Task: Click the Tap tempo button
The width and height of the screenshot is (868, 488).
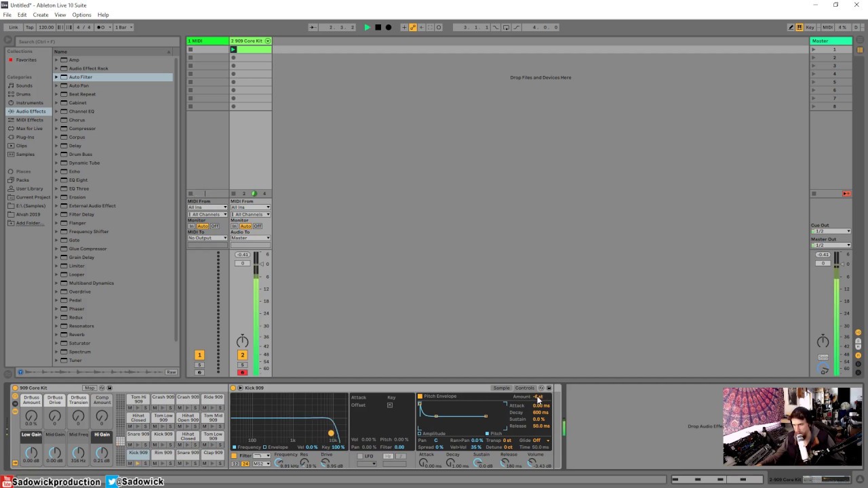Action: pyautogui.click(x=30, y=27)
